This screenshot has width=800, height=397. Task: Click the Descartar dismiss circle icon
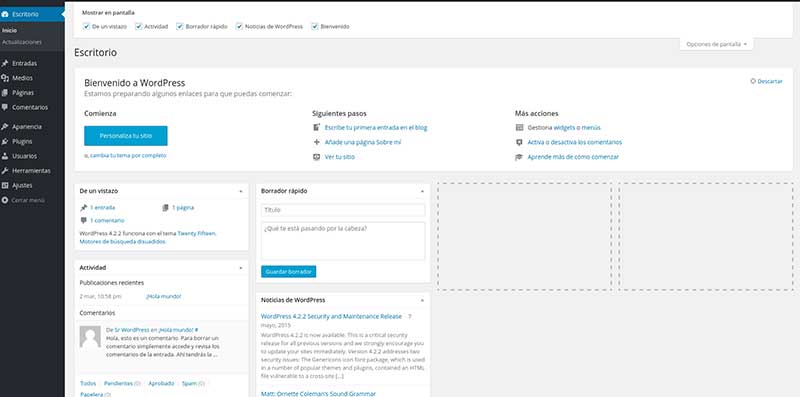click(x=753, y=81)
